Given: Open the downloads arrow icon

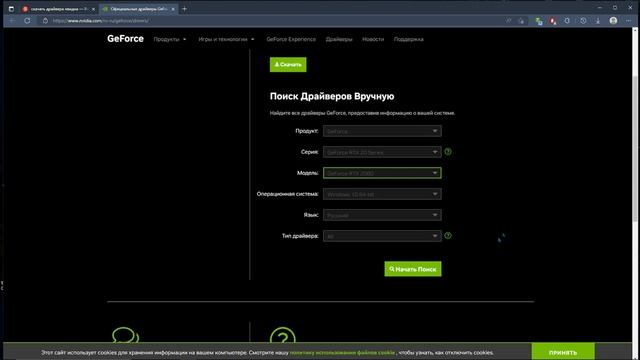Looking at the screenshot, I should tap(598, 20).
